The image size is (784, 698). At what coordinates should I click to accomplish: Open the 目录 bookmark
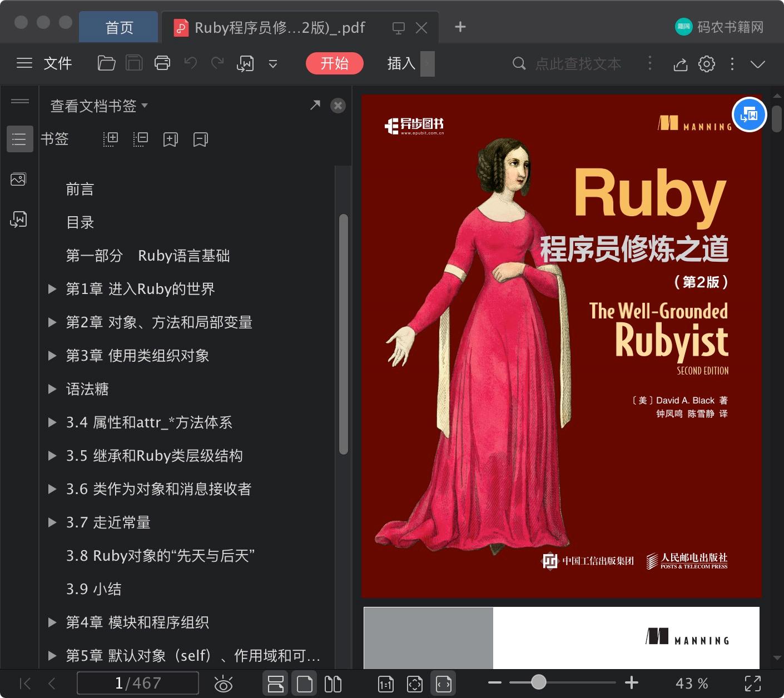click(80, 222)
